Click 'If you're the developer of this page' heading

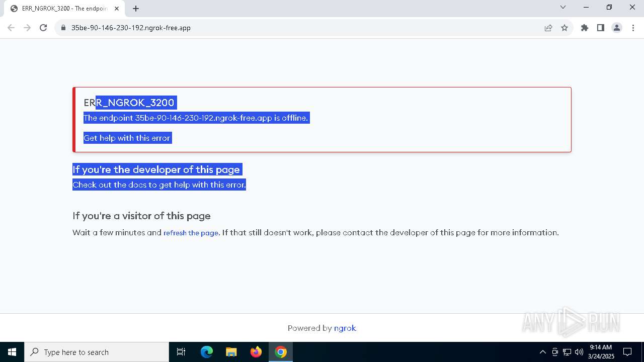click(156, 169)
